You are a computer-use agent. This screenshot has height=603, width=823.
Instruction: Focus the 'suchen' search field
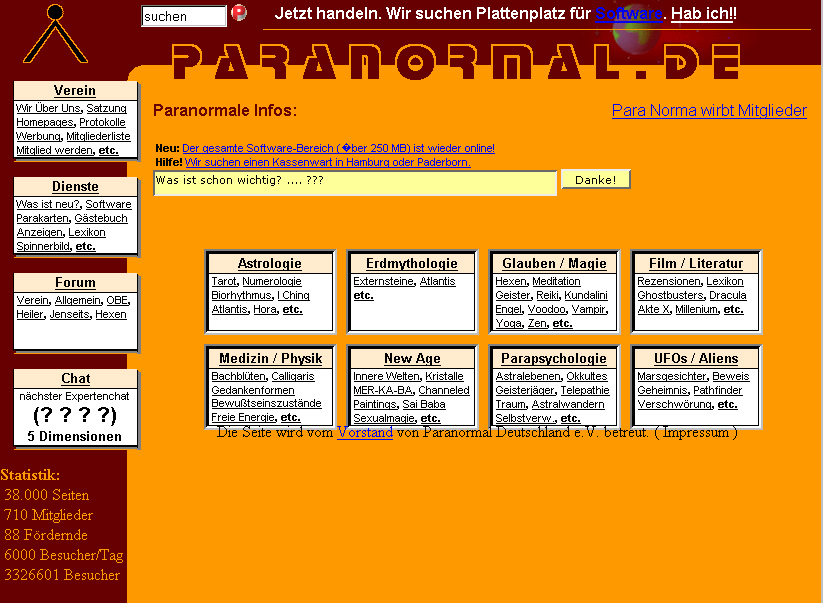(x=184, y=16)
